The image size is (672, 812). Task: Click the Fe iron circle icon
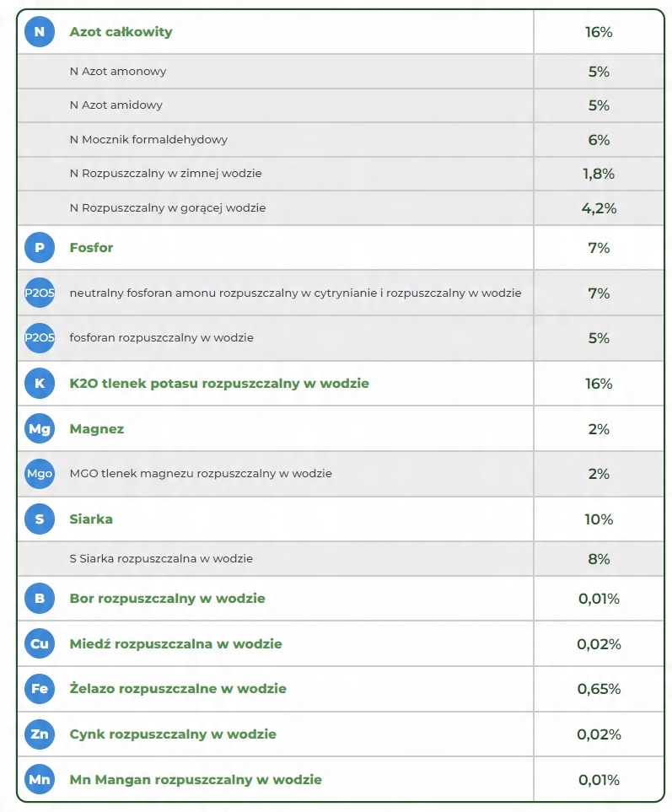coord(40,689)
